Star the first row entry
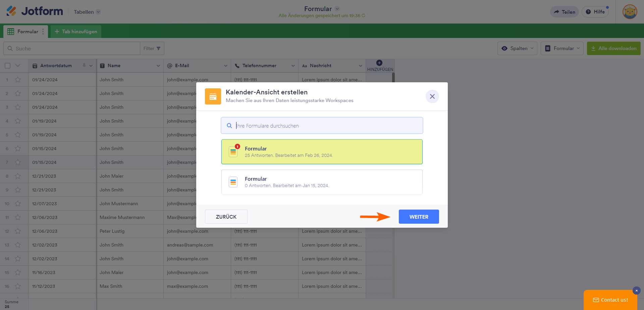The height and width of the screenshot is (310, 644). pos(18,80)
